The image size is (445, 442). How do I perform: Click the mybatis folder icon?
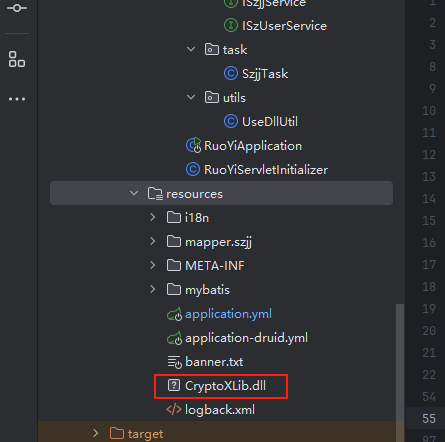[174, 289]
